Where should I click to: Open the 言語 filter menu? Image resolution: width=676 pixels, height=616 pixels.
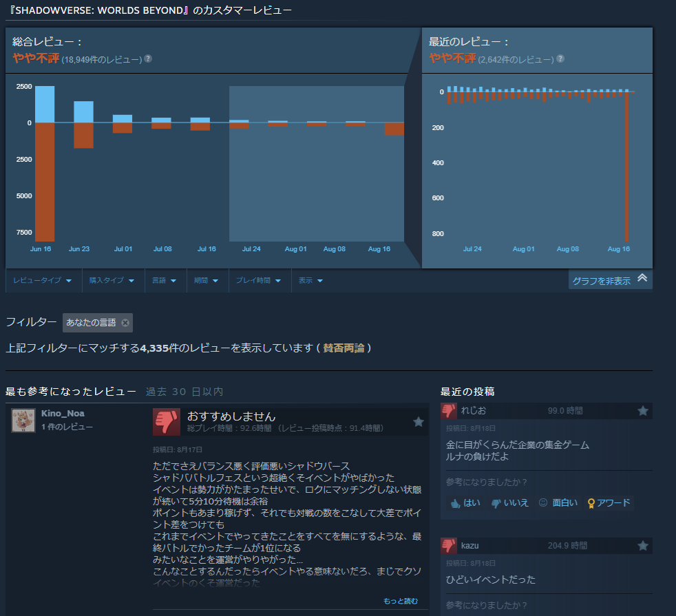[165, 281]
